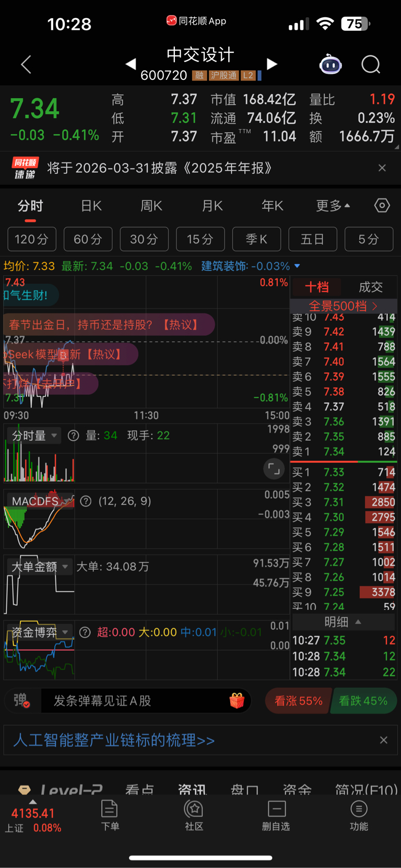Select the 买9 7.25 order row
Image resolution: width=401 pixels, height=868 pixels.
(344, 592)
